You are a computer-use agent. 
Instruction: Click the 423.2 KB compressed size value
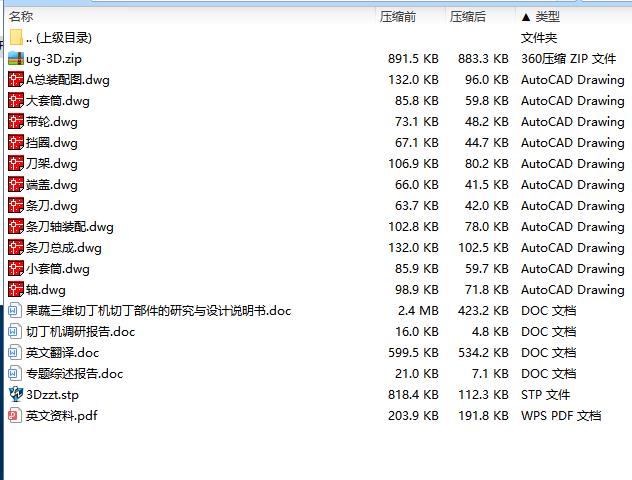click(483, 311)
